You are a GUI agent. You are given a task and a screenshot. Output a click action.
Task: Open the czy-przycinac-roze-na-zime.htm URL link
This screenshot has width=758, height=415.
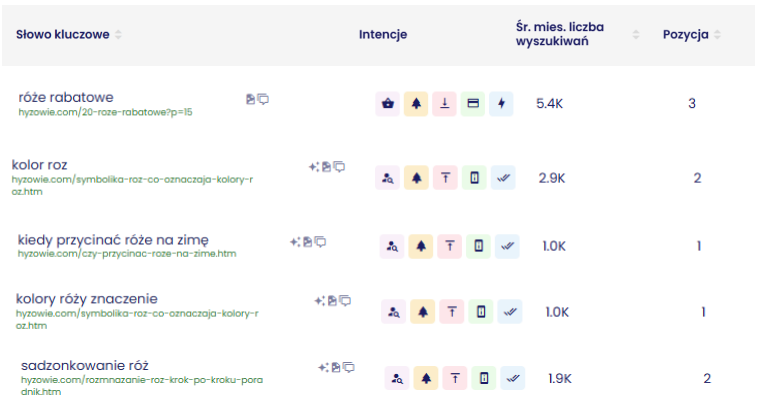(x=127, y=253)
